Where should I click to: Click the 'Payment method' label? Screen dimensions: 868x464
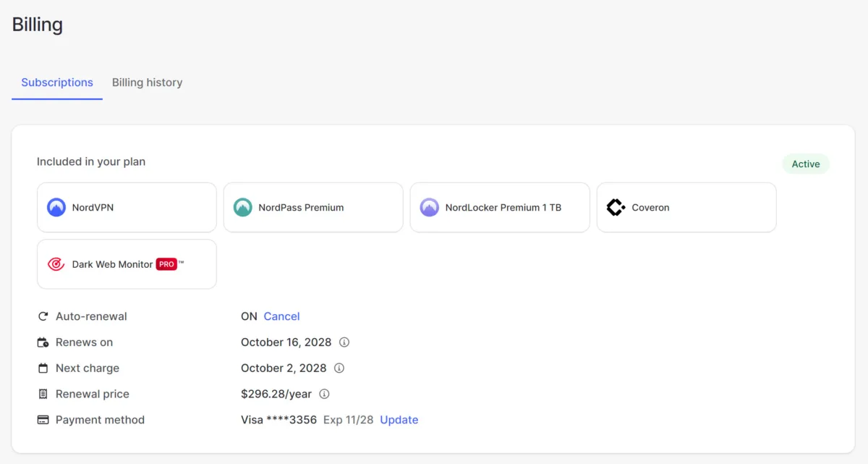coord(100,420)
